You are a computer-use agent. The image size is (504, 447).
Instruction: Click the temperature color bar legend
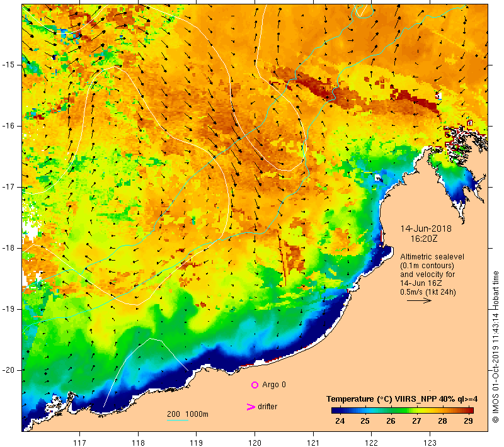(403, 410)
